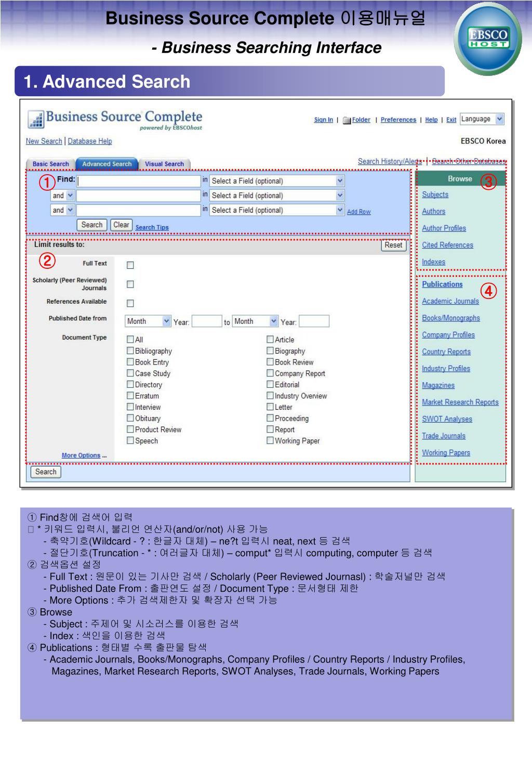The height and width of the screenshot is (769, 532).
Task: Expand first Select a Field dropdown
Action: click(x=277, y=181)
